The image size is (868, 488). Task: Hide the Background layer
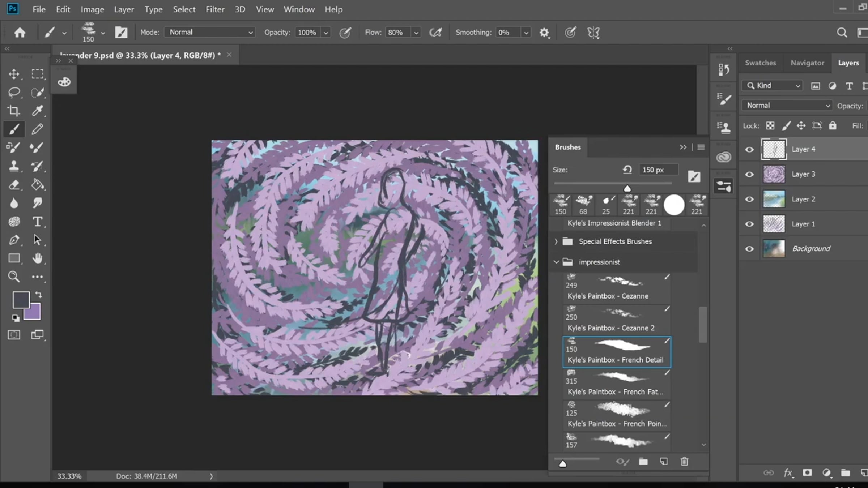click(x=749, y=249)
